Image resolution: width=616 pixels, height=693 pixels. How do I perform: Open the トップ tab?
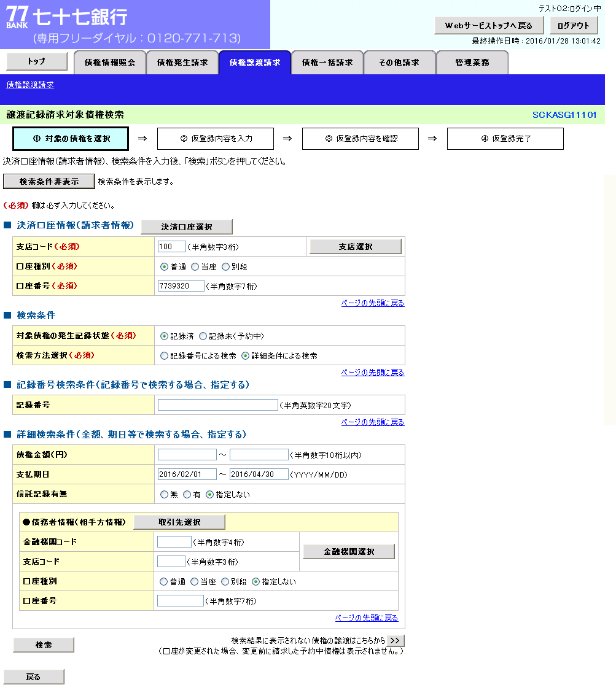point(37,61)
